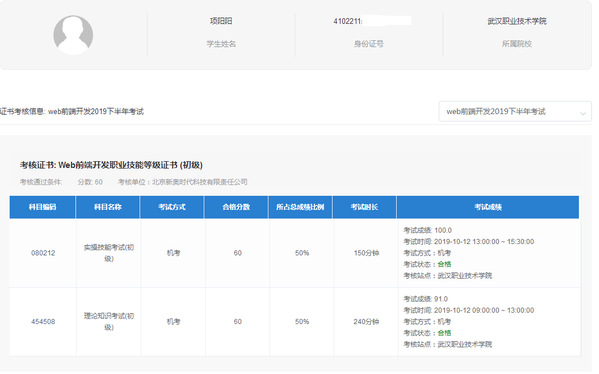Viewport: 599px width, 374px height.
Task: Open the web前端开发2019下半年考试 dropdown
Action: click(515, 112)
